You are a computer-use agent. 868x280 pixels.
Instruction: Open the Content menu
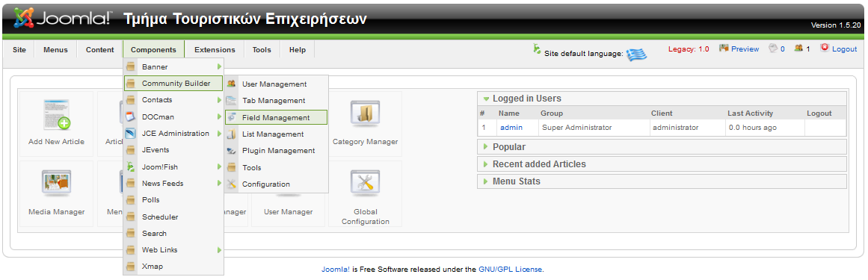[x=99, y=50]
